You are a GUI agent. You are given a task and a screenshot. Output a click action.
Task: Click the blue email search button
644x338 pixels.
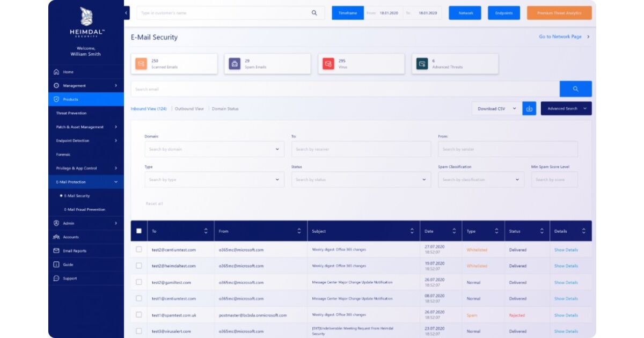pyautogui.click(x=575, y=89)
